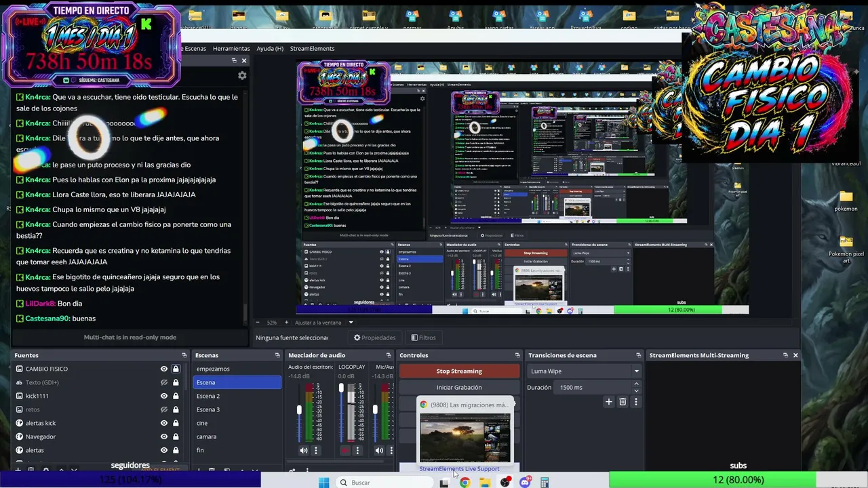This screenshot has width=868, height=488.
Task: Open Audio del escritorio options menu
Action: 315,451
